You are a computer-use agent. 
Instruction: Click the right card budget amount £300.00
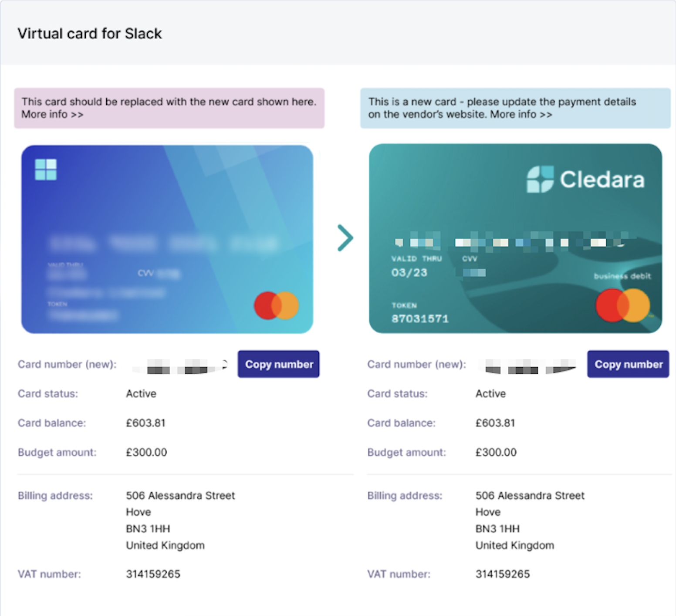496,452
